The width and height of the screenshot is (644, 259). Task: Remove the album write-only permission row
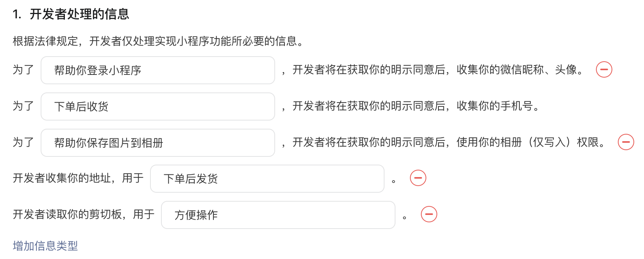626,142
